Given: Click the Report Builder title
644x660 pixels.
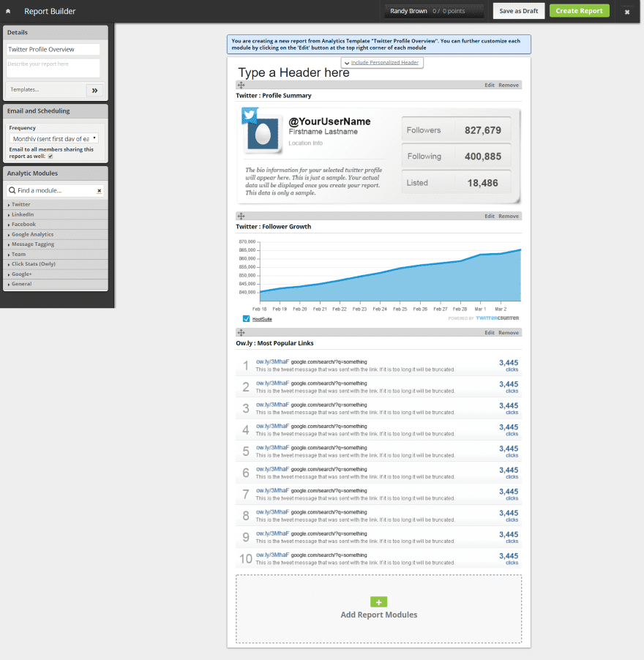Looking at the screenshot, I should 50,12.
